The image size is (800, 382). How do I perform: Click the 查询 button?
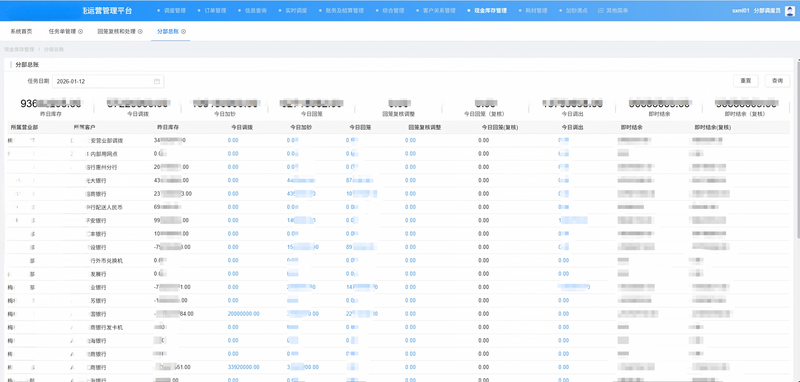coord(777,81)
